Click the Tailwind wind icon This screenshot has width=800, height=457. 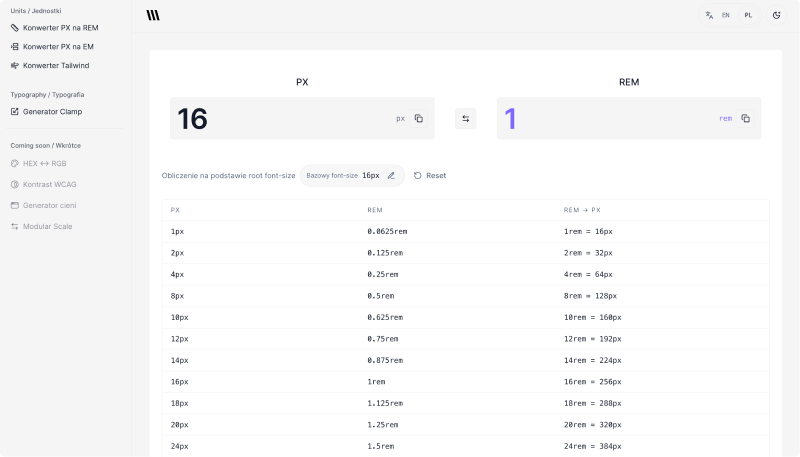pyautogui.click(x=15, y=66)
